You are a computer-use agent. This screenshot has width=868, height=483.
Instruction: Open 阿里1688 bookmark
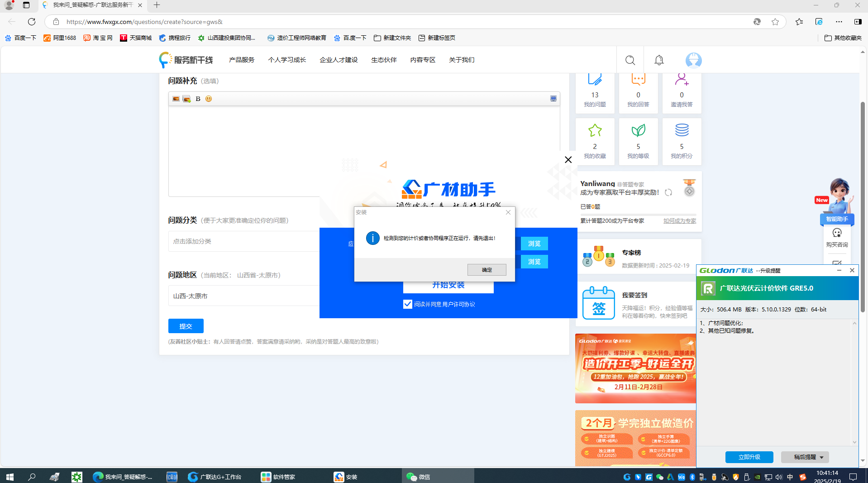pyautogui.click(x=60, y=38)
